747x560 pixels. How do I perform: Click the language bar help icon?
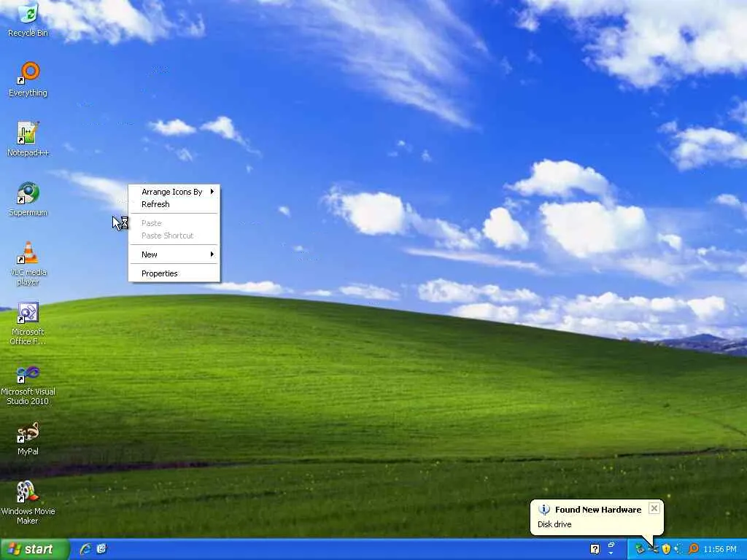(x=595, y=549)
